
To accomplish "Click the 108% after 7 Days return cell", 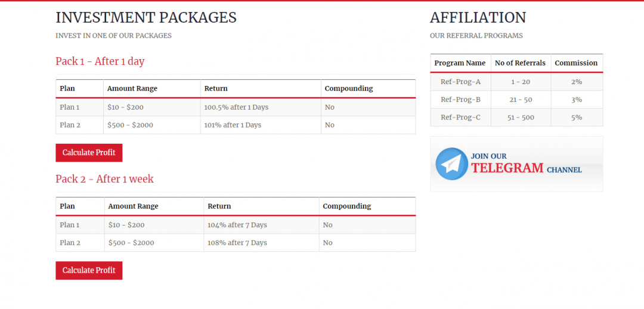I will pyautogui.click(x=237, y=243).
